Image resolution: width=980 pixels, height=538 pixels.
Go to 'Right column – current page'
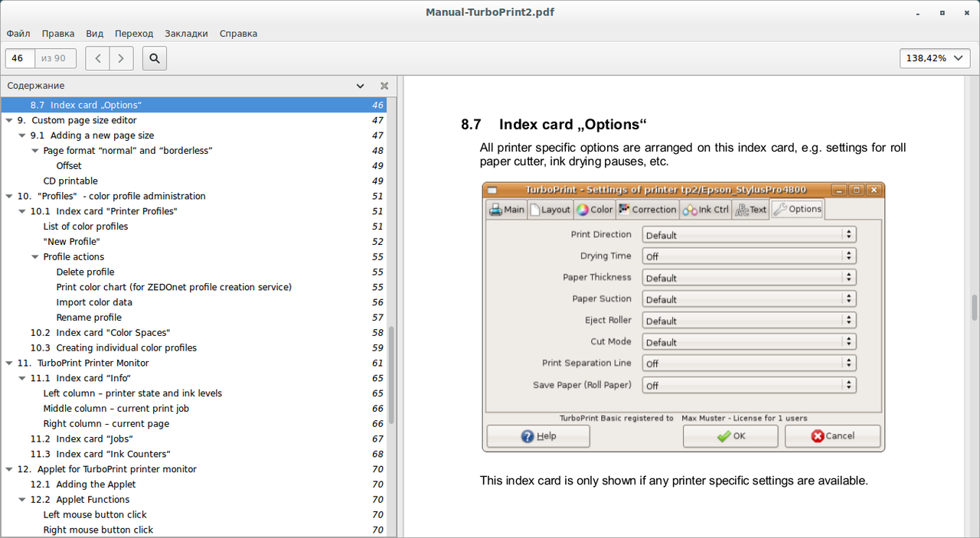pos(106,424)
